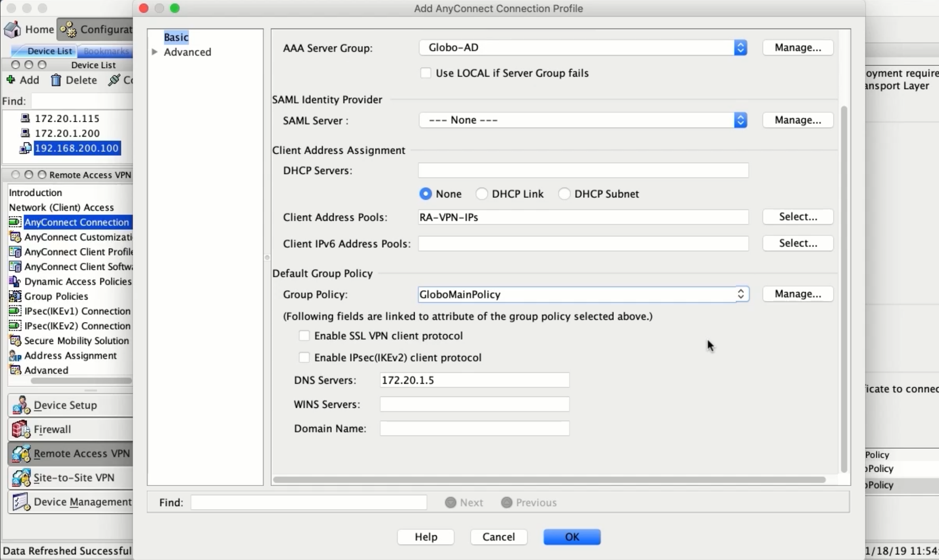Click the Client IPv6 Address Pools field
This screenshot has height=560, width=939.
583,244
